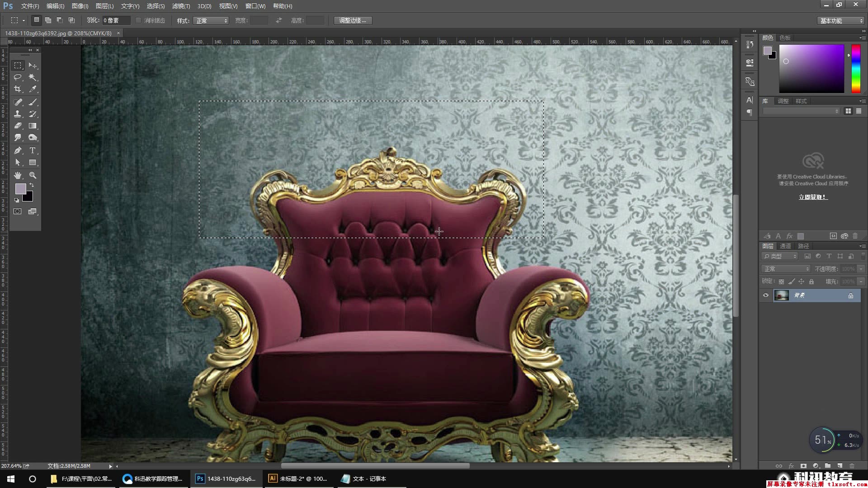Click the 调整边缘 button
Viewport: 868px width, 488px height.
point(353,20)
